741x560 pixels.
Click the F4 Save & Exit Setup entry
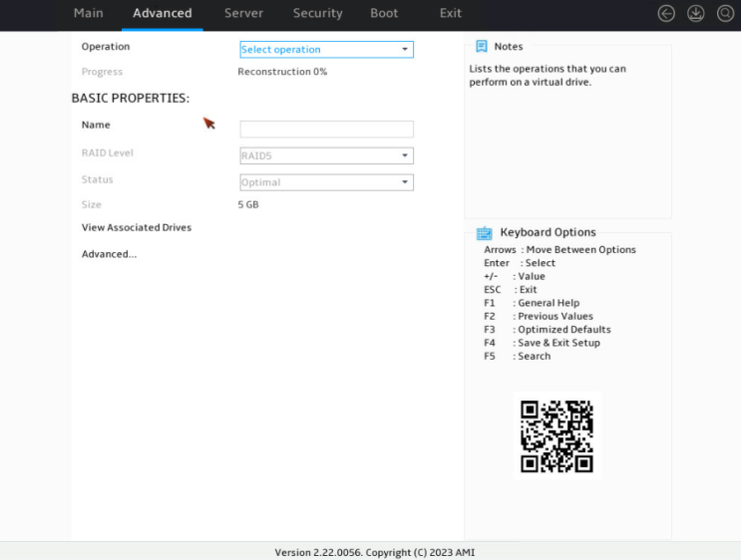point(542,343)
